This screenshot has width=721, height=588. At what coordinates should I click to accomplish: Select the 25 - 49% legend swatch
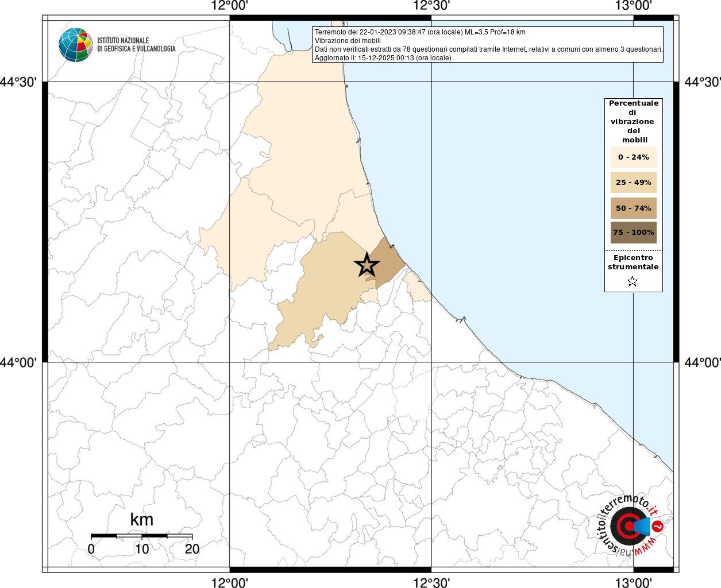pyautogui.click(x=633, y=183)
